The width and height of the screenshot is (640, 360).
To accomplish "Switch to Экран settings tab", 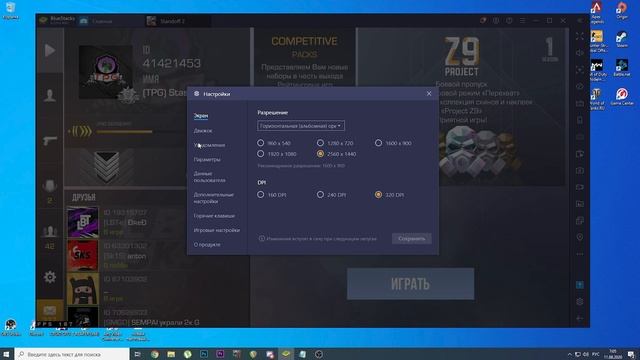I will pos(201,116).
